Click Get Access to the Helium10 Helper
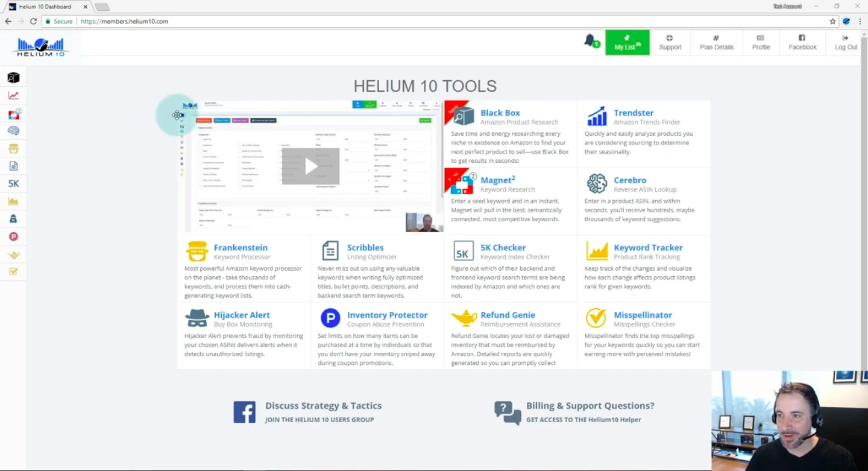This screenshot has height=471, width=868. point(583,420)
